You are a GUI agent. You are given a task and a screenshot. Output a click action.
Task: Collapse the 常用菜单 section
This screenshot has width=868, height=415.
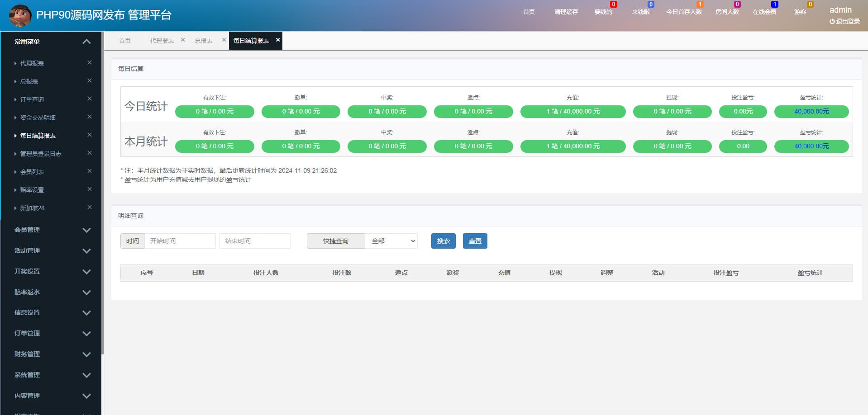point(86,42)
